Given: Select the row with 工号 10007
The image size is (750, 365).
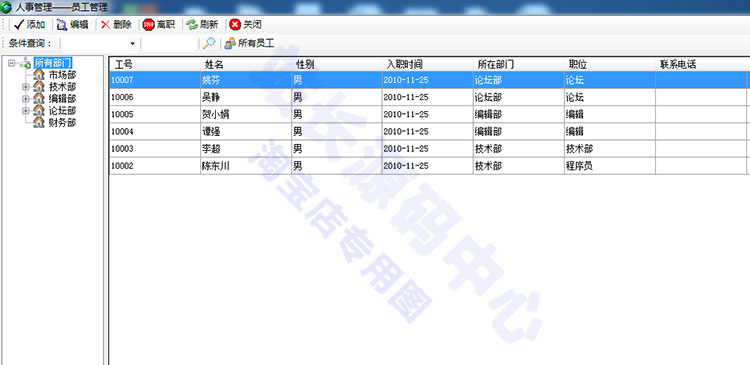Looking at the screenshot, I should pos(430,80).
